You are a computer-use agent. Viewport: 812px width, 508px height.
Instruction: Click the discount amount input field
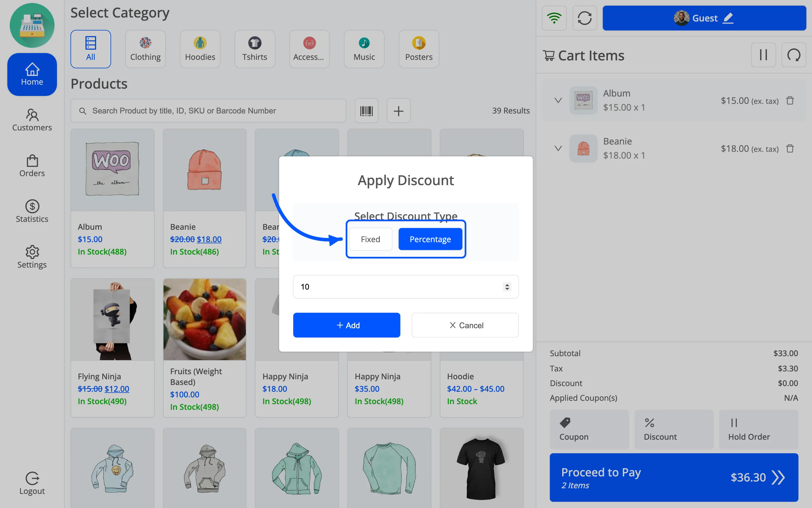[x=406, y=286]
